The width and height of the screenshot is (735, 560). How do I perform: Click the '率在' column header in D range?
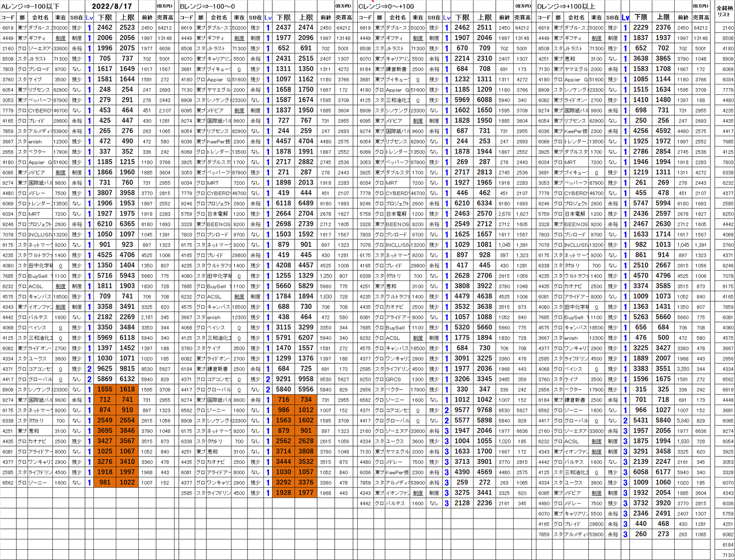pos(596,17)
